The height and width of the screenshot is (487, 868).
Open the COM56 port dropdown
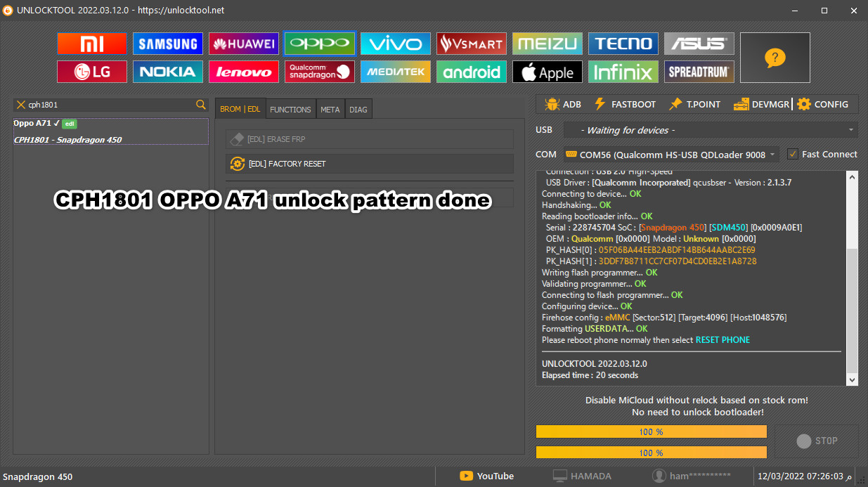(x=671, y=154)
